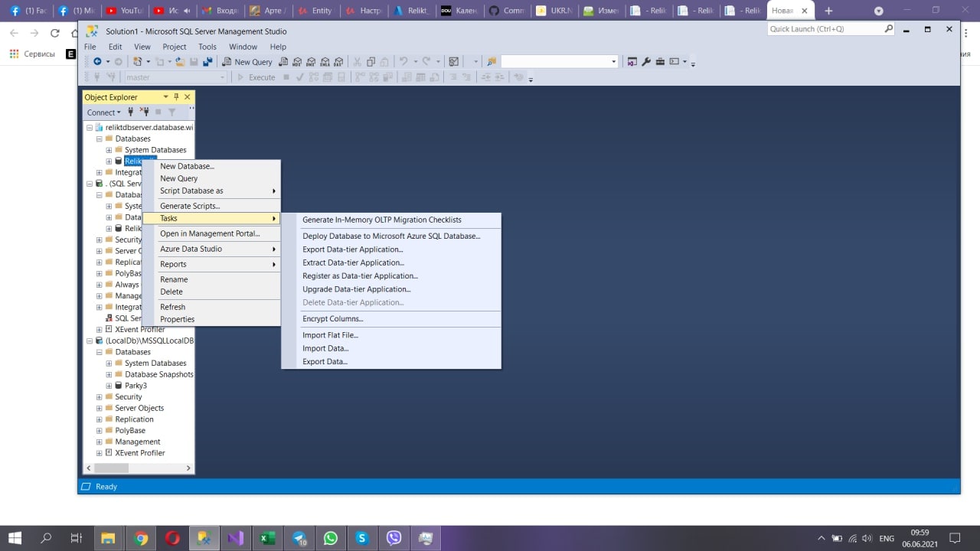Click the Disconnect icon in Object Explorer

144,112
